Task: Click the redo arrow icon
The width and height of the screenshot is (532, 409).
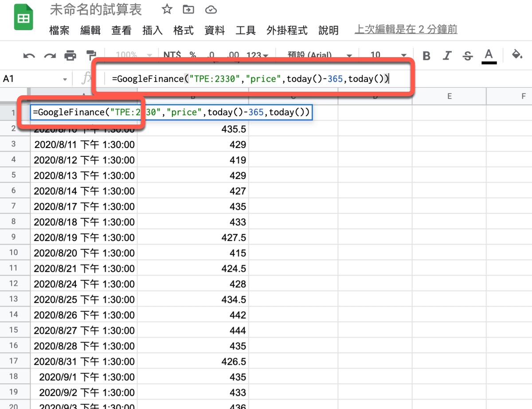Action: point(50,56)
